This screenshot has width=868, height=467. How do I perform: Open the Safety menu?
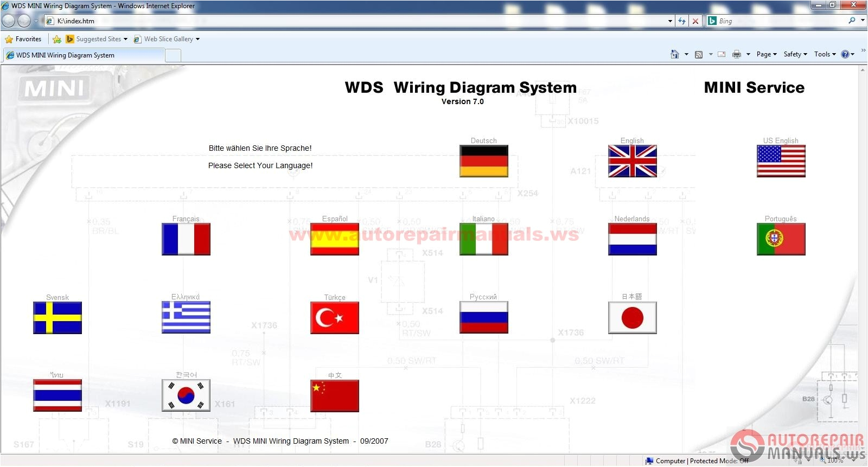click(x=795, y=54)
